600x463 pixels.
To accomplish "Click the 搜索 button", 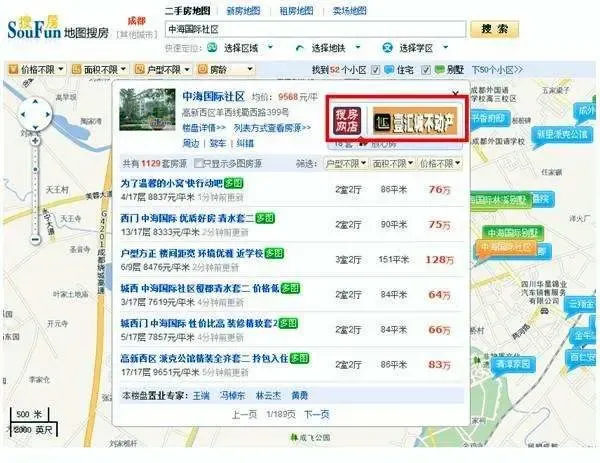I will (494, 29).
